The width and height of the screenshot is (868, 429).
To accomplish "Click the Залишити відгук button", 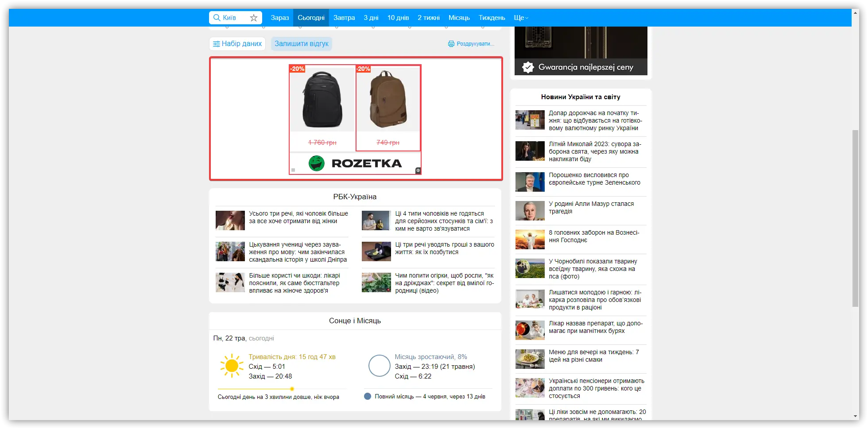I will point(302,44).
